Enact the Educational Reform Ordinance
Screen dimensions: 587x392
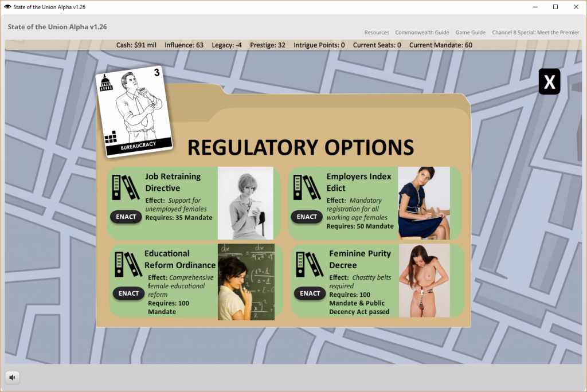point(128,293)
